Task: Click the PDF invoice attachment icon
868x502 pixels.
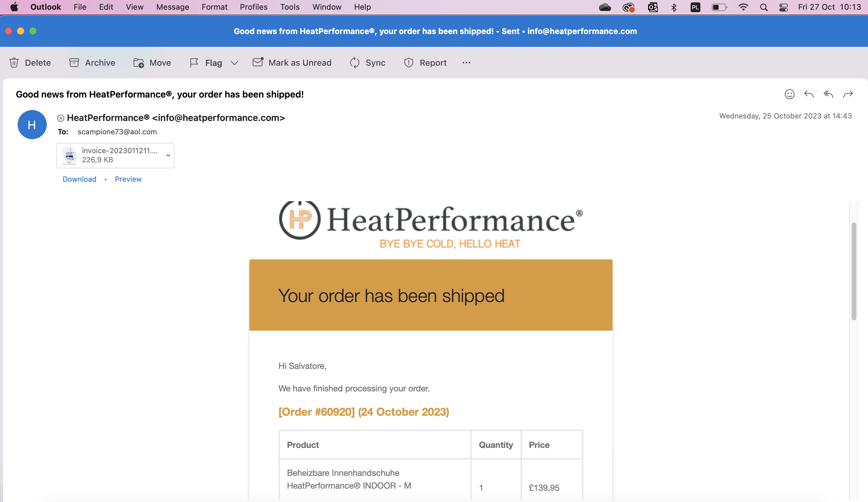Action: pos(69,156)
